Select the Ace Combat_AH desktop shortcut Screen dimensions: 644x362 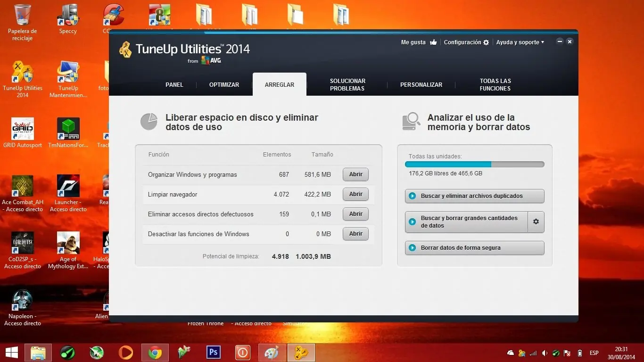23,193
